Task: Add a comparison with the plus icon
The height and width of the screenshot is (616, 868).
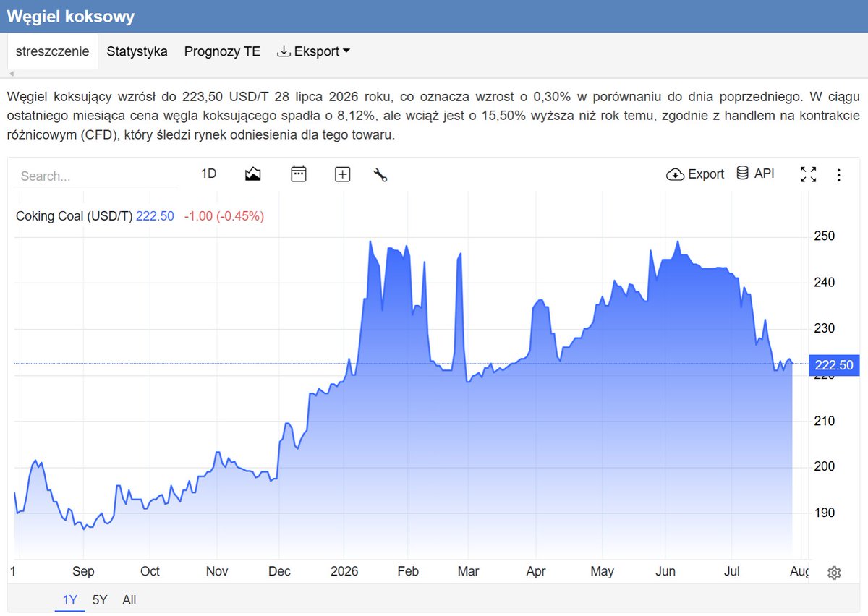Action: coord(342,174)
